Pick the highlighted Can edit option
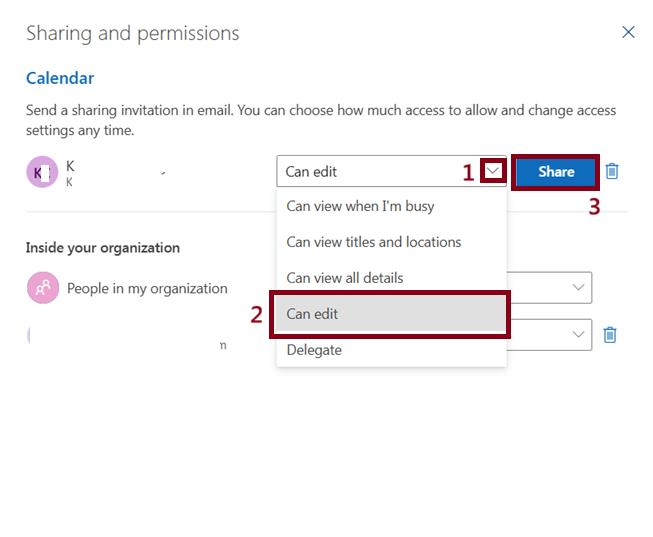Viewport: 653px width, 537px height. 391,314
